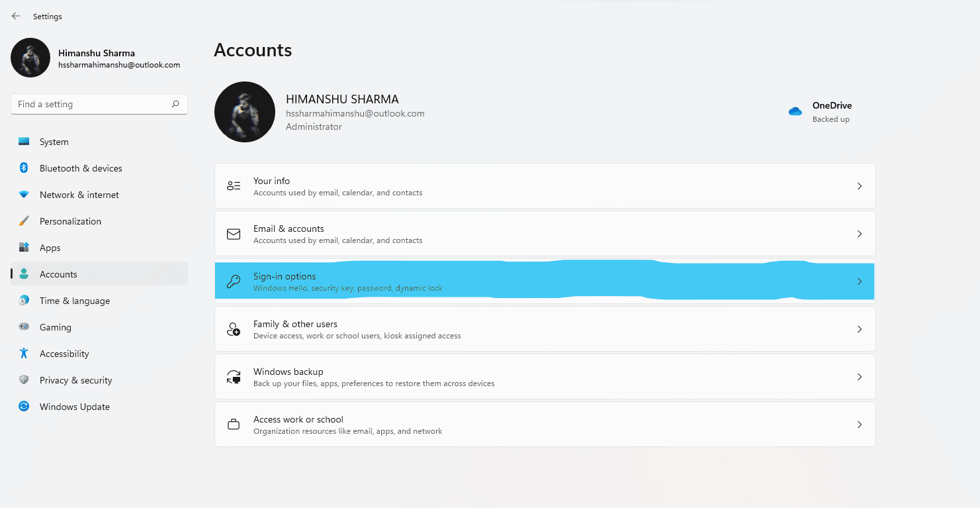This screenshot has height=508, width=980.
Task: Click the search magnifier in Find a setting
Action: click(x=175, y=104)
